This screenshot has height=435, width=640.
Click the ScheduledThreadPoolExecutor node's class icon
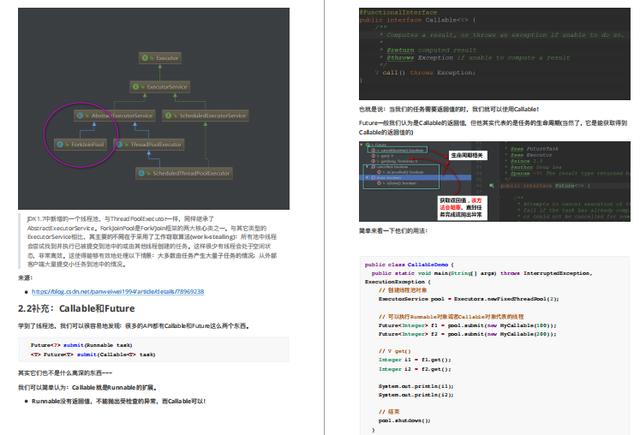click(x=141, y=173)
